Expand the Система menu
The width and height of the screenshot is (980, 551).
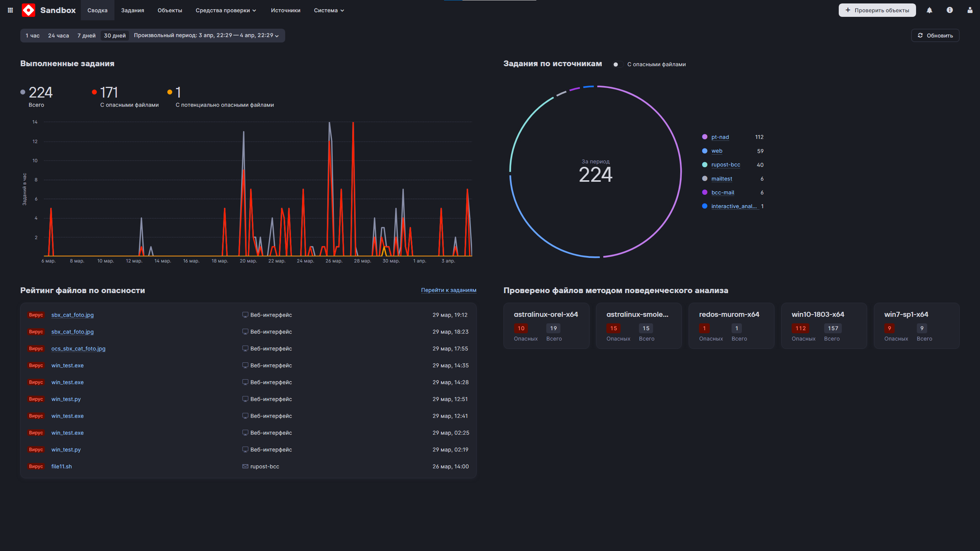click(x=329, y=10)
